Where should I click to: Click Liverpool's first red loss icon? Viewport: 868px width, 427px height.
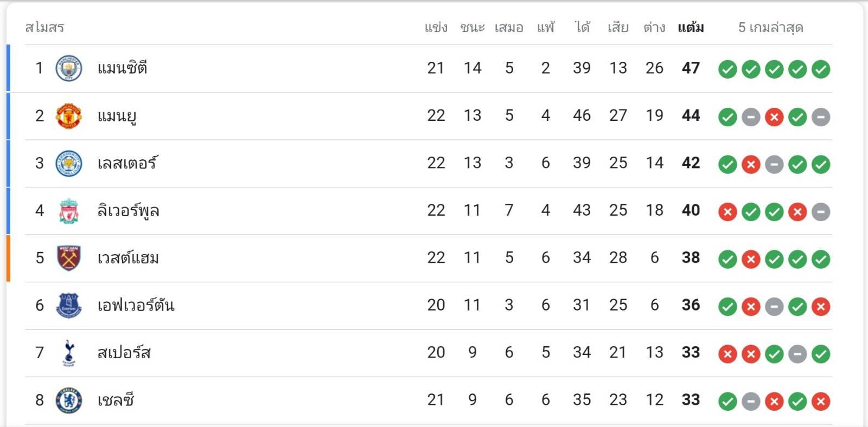coord(727,212)
